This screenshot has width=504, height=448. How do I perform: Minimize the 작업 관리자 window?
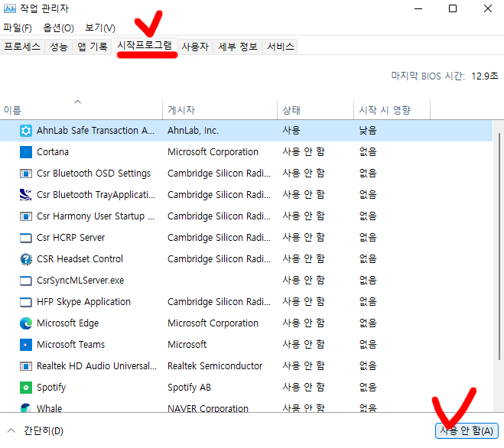418,8
